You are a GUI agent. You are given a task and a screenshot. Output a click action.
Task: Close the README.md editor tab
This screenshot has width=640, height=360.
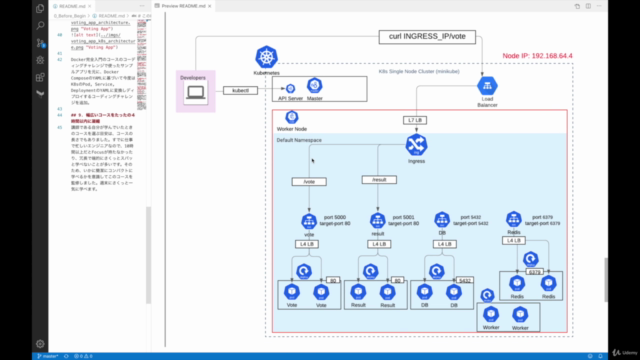tap(89, 6)
